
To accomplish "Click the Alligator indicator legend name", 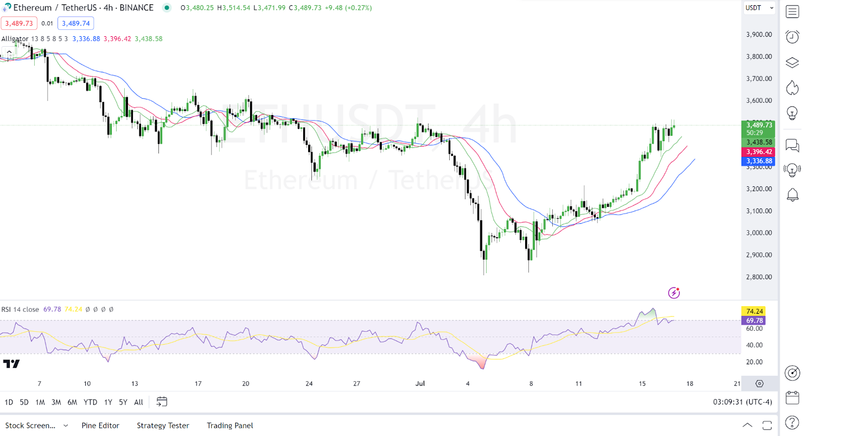I will [15, 39].
